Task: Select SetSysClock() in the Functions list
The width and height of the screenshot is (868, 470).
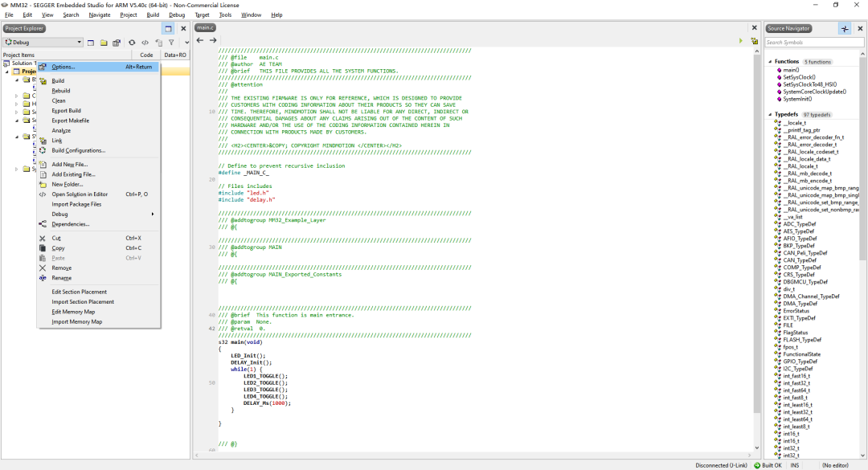Action: [799, 77]
